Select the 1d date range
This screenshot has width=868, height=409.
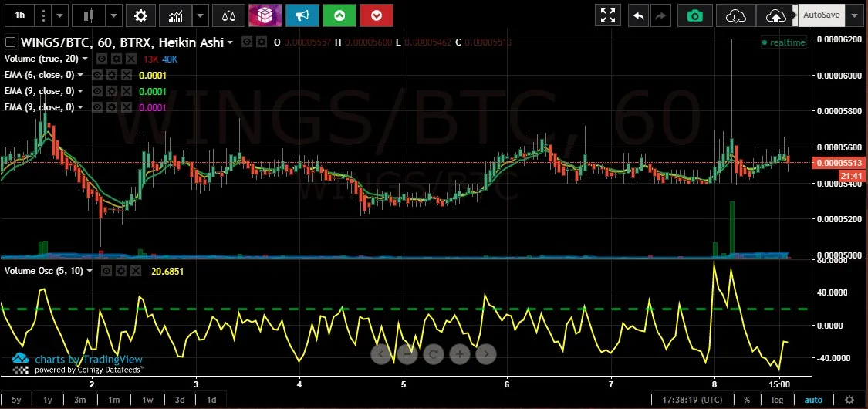(211, 400)
